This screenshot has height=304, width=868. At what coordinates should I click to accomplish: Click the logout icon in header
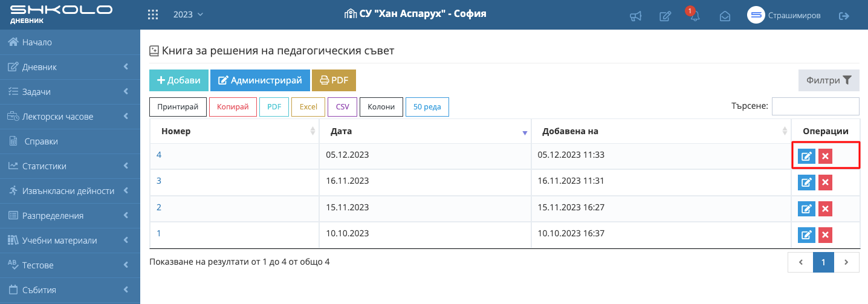tap(844, 16)
